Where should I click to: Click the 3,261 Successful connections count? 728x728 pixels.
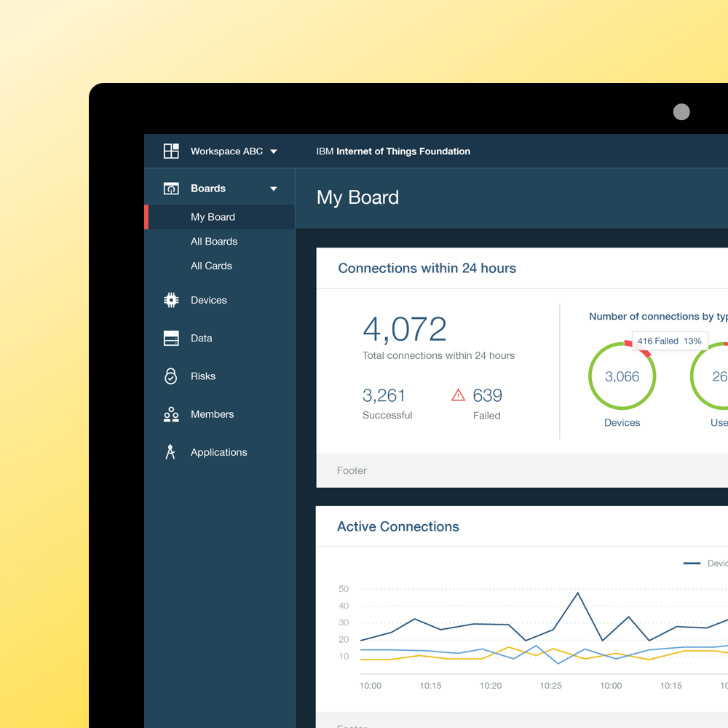(384, 395)
